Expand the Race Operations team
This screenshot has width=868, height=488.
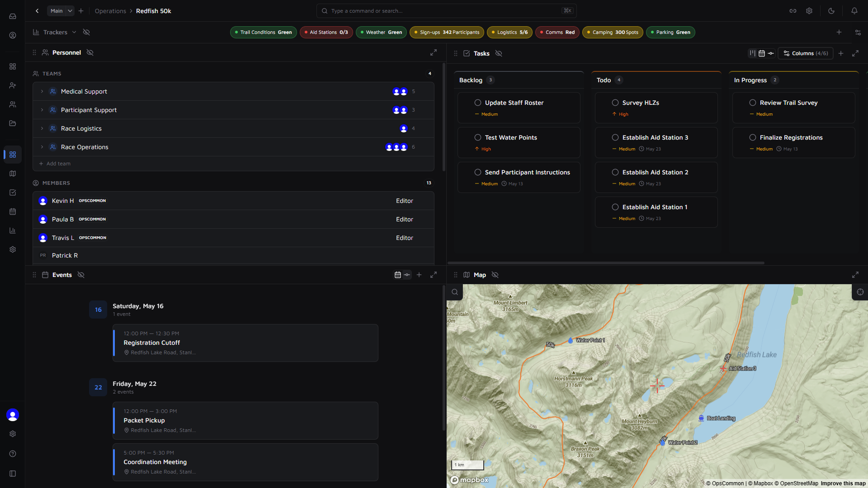pos(42,147)
